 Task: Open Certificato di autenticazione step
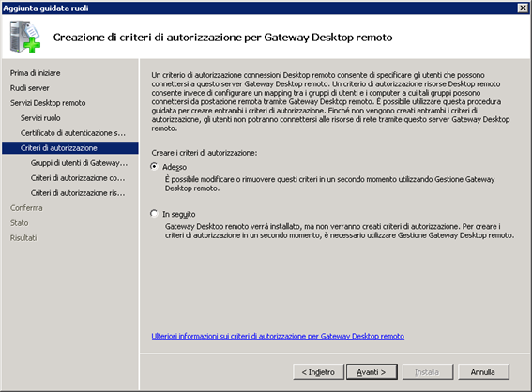73,133
